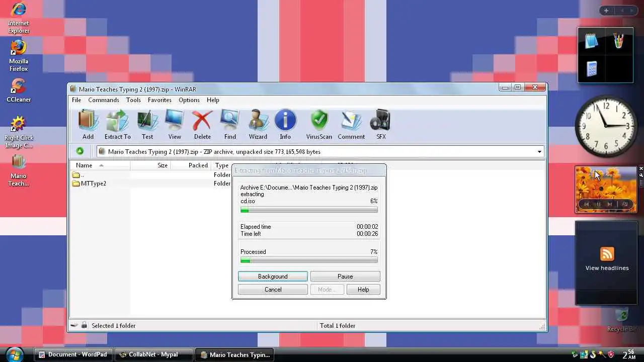The width and height of the screenshot is (644, 362).
Task: Click the Add toolbar icon in WinRAR
Action: [88, 124]
